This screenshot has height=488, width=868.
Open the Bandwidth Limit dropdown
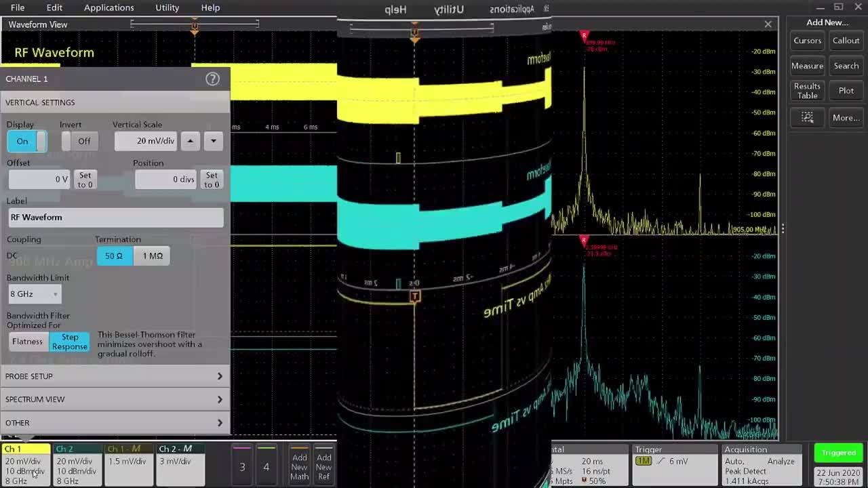tap(34, 294)
